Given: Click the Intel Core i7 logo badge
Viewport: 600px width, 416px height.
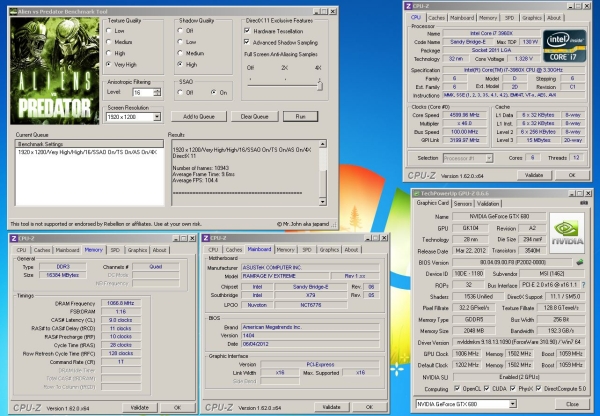Looking at the screenshot, I should pyautogui.click(x=564, y=46).
